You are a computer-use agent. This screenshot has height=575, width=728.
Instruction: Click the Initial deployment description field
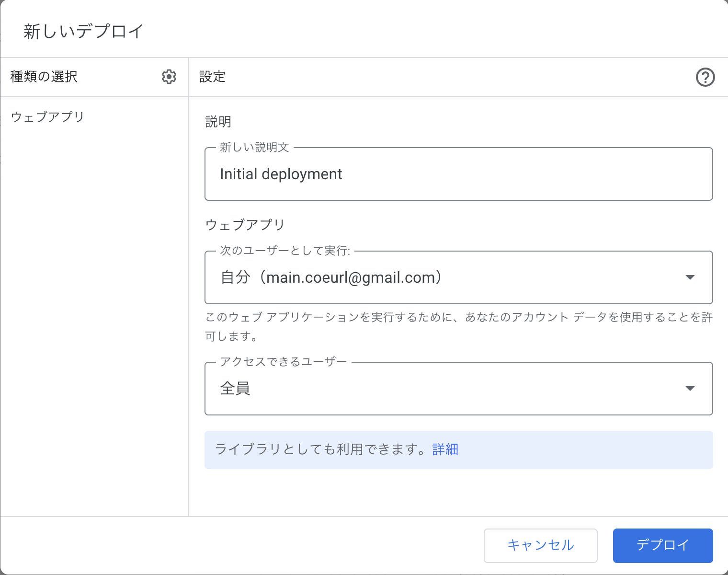click(459, 174)
